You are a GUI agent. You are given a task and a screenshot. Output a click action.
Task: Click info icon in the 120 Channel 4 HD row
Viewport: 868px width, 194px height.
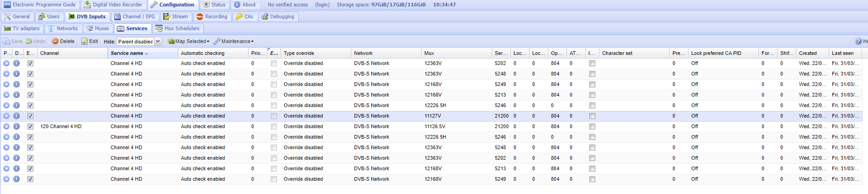pos(16,127)
